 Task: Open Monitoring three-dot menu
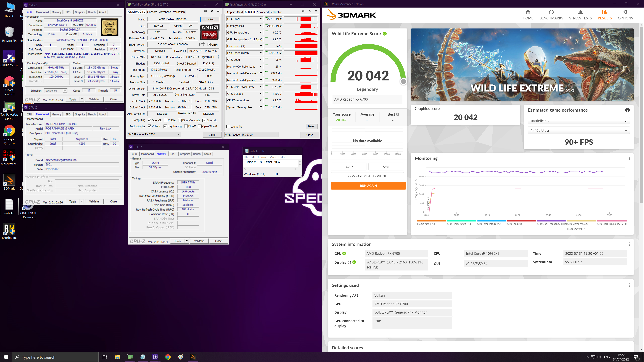(x=629, y=158)
